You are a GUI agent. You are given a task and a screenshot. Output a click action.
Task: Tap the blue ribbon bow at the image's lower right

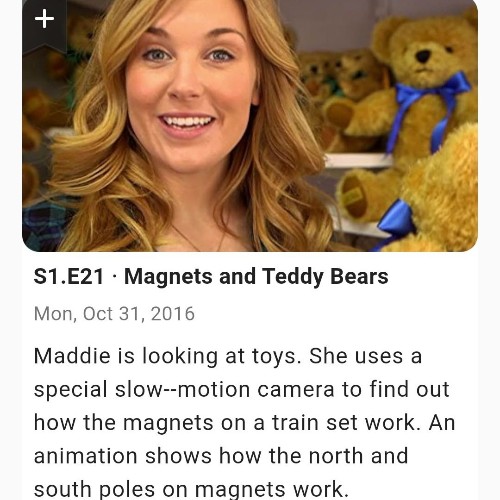[397, 220]
